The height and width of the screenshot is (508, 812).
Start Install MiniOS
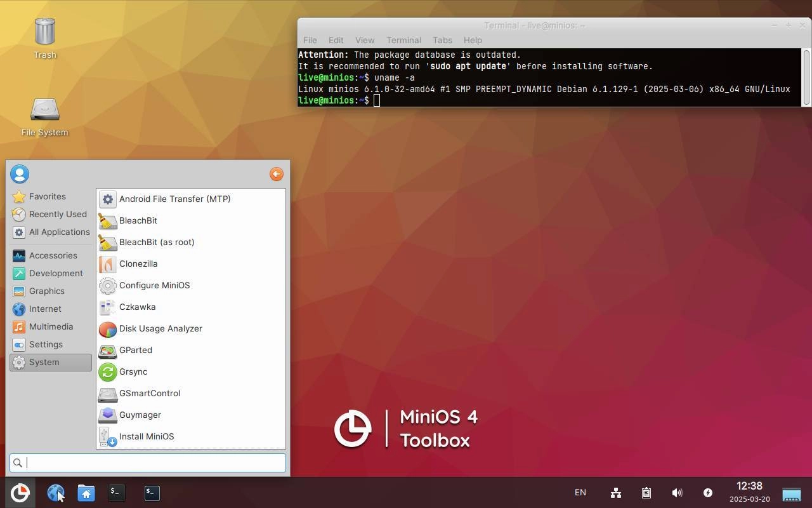pos(191,436)
